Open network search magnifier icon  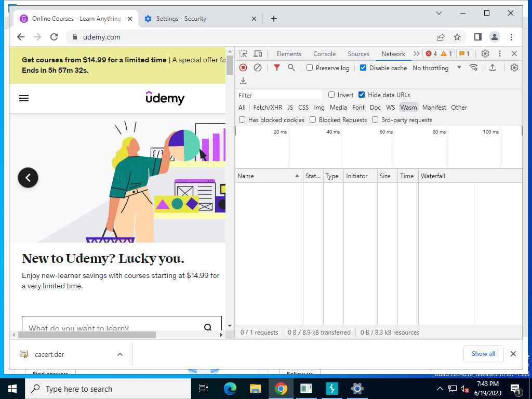[291, 68]
